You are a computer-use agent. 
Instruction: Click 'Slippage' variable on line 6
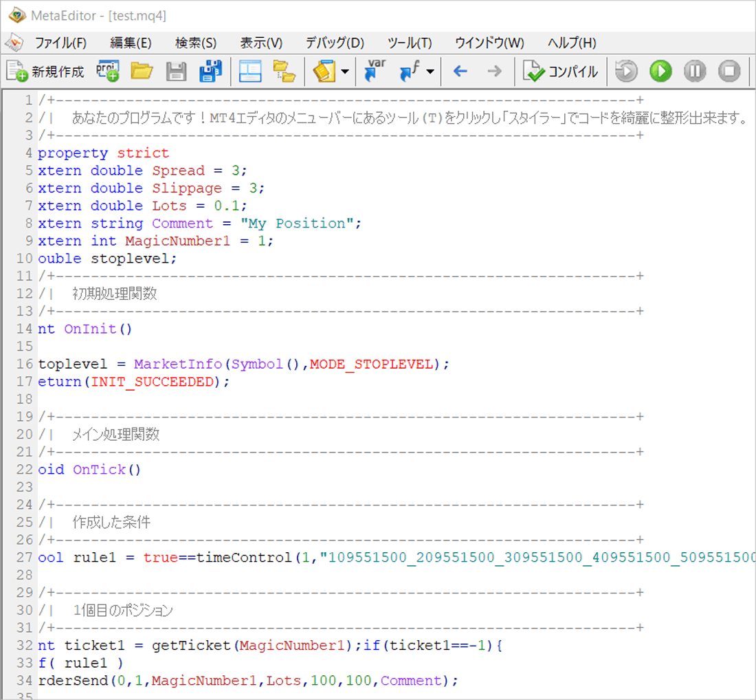tap(187, 188)
